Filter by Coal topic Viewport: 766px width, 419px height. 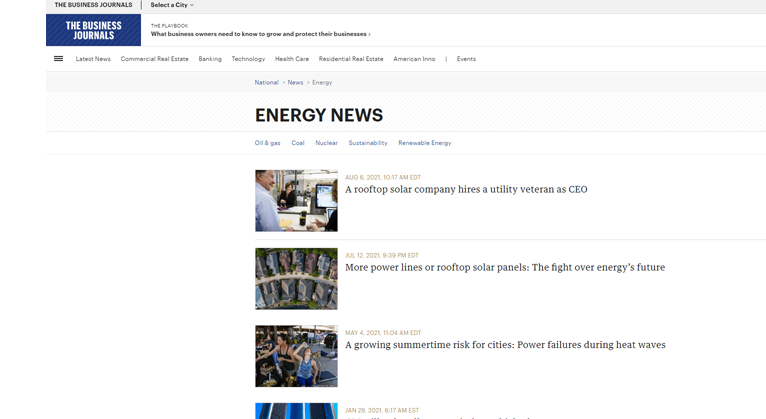tap(298, 143)
